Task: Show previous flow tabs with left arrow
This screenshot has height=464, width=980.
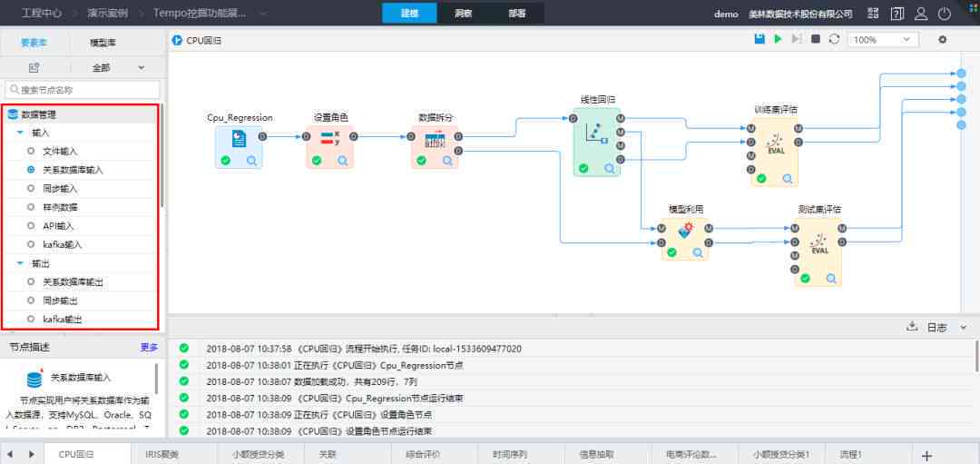Action: tap(10, 455)
